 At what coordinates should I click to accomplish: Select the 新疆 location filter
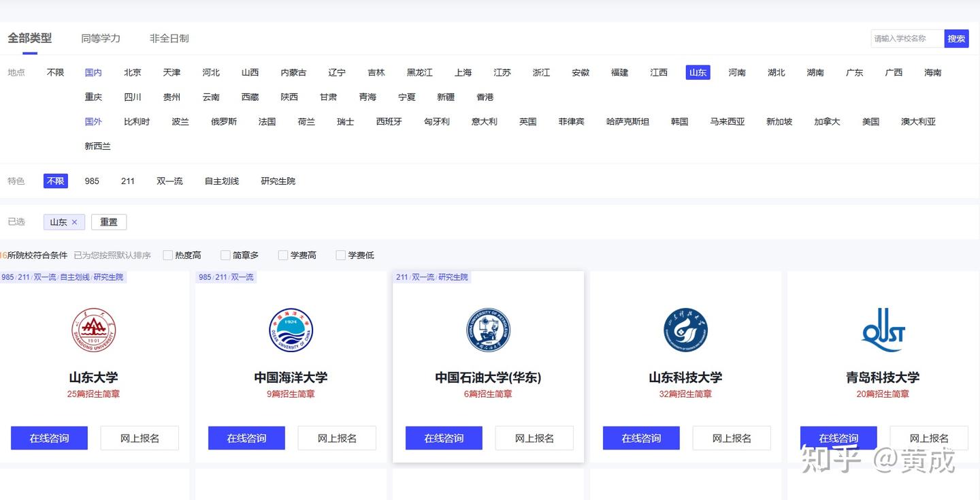(446, 97)
